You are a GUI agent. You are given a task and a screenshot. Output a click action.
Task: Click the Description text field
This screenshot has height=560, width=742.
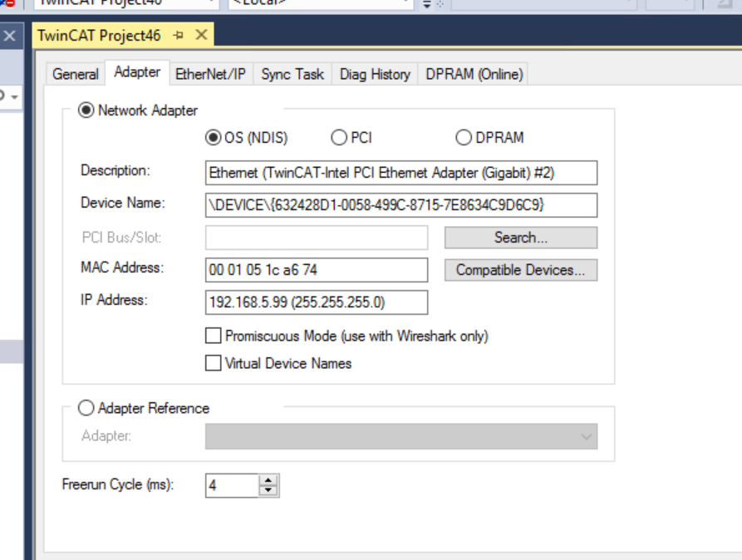click(x=401, y=173)
